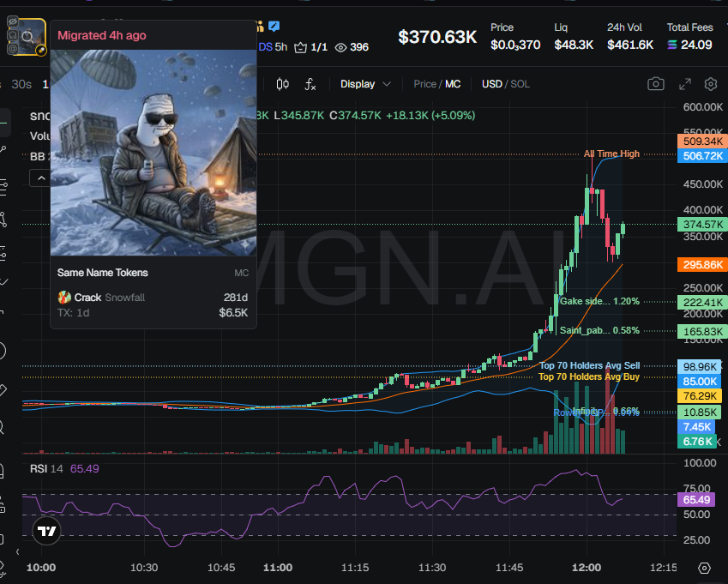Open chart settings gear in toolbar

[711, 84]
